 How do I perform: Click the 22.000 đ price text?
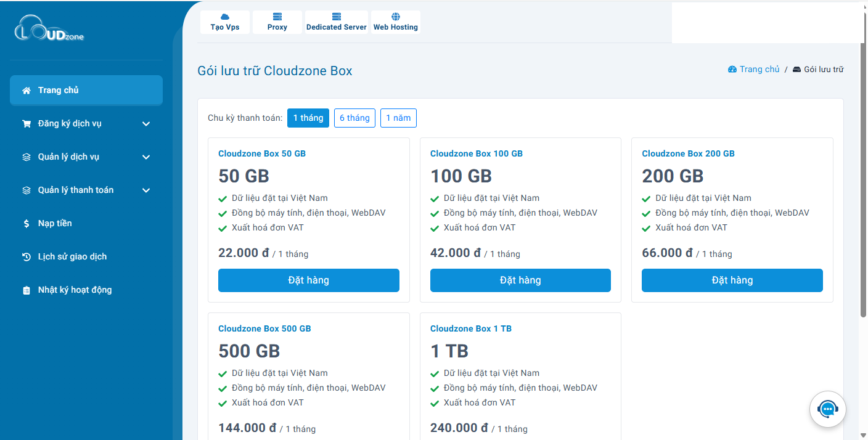244,253
